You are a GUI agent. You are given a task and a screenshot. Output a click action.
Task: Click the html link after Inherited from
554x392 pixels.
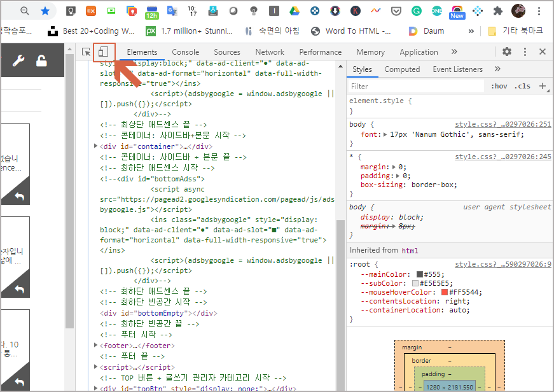[x=410, y=251]
